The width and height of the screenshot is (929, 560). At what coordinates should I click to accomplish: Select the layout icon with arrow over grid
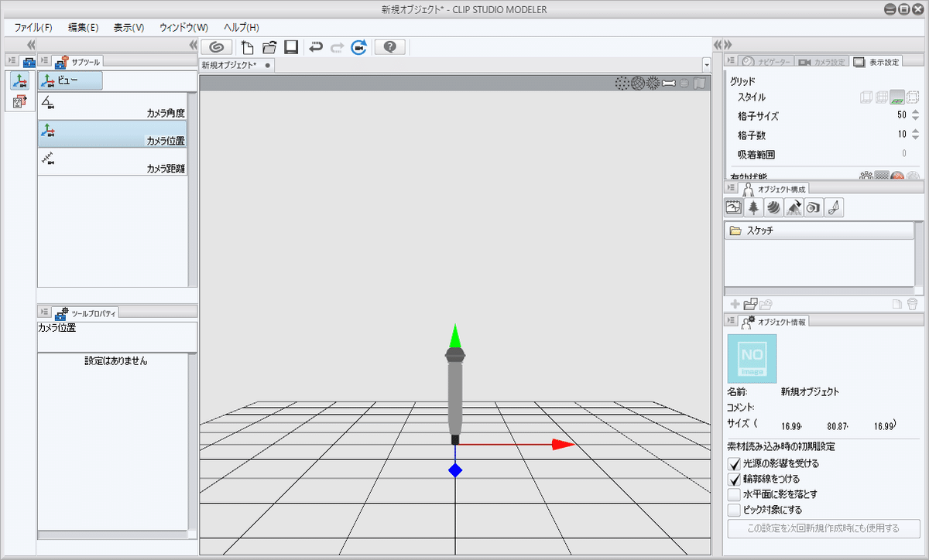794,207
